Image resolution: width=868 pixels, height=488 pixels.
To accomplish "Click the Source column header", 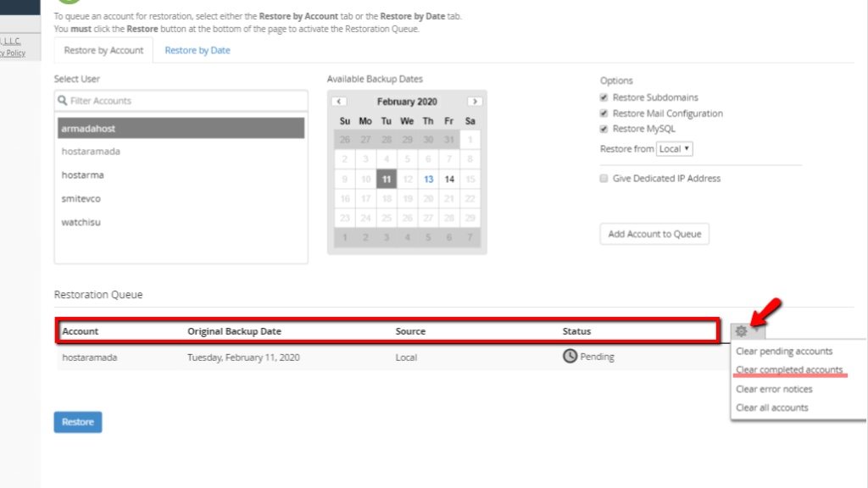I will (410, 331).
